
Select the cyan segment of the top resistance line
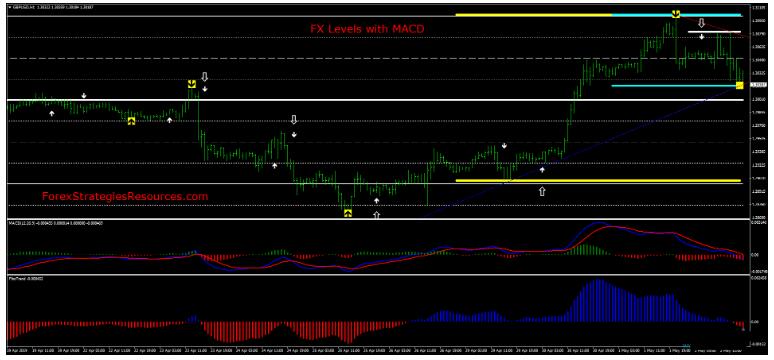click(x=677, y=15)
